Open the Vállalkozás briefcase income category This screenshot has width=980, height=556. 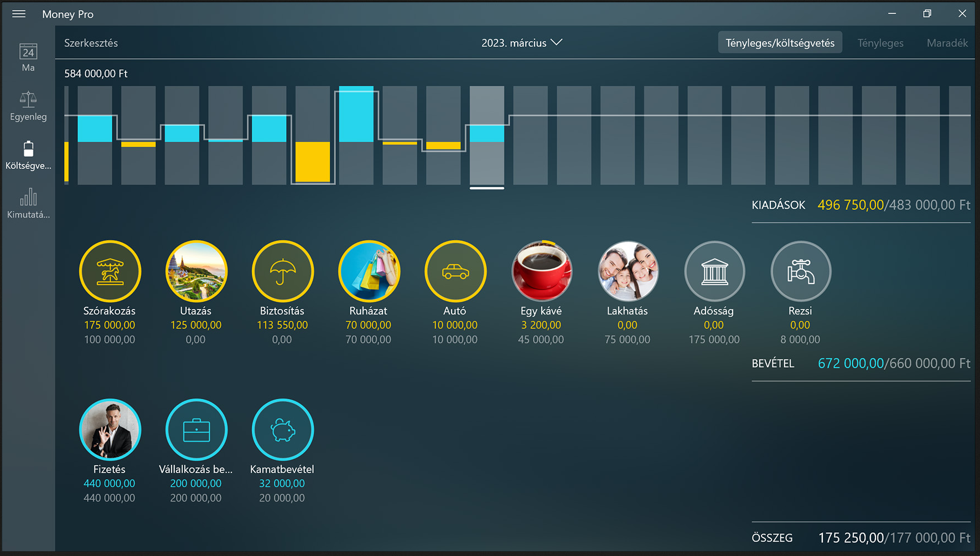pos(196,430)
